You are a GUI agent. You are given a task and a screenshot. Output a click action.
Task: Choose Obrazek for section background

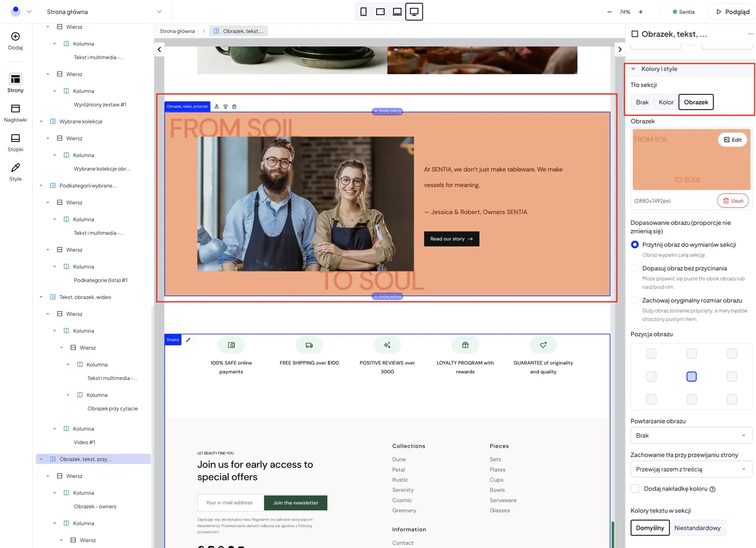tap(696, 102)
